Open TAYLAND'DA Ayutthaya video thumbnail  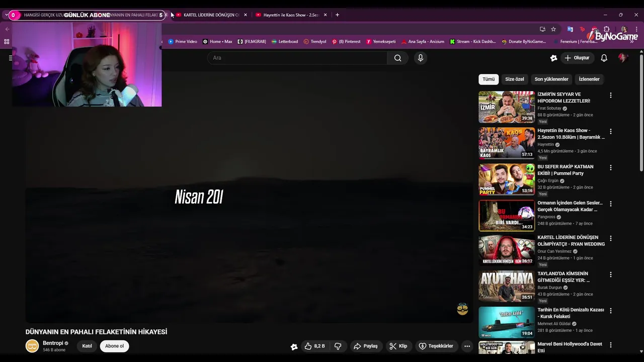tap(506, 286)
